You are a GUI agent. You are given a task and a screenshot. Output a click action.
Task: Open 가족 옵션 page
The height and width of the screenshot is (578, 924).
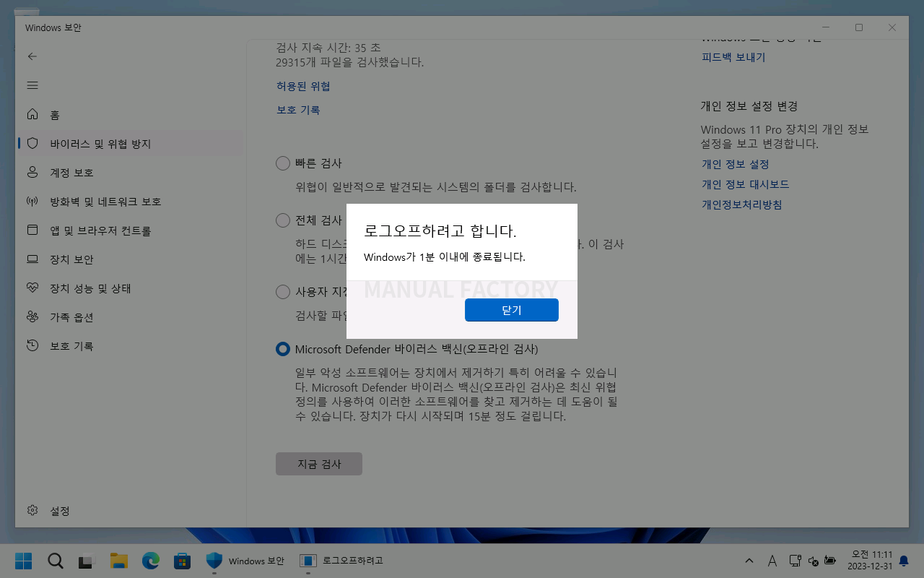(130, 317)
